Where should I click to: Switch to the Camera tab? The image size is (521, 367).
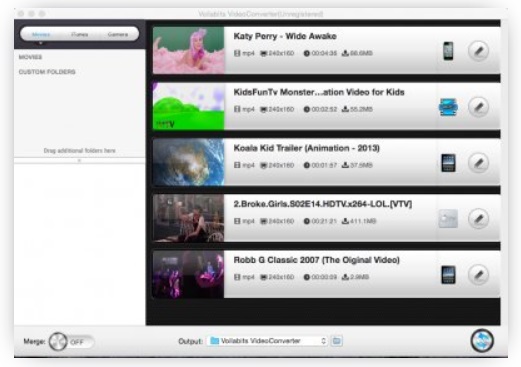coord(118,34)
